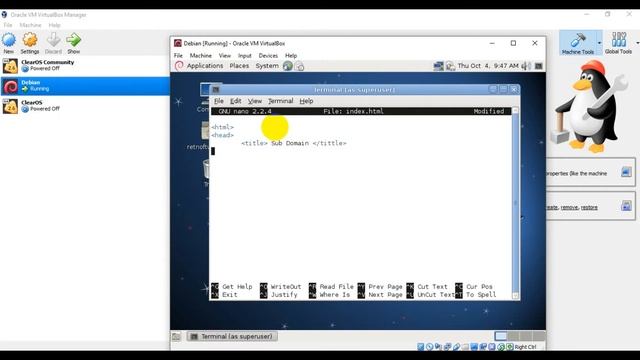Screen dimensions: 640x360
Task: Click the Trash icon on Debian desktop
Action: point(206,169)
